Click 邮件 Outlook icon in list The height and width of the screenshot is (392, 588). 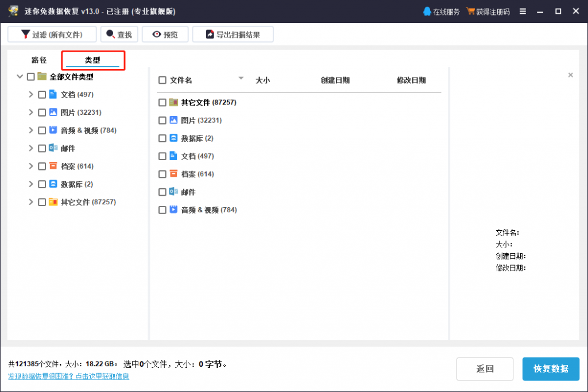[x=173, y=192]
